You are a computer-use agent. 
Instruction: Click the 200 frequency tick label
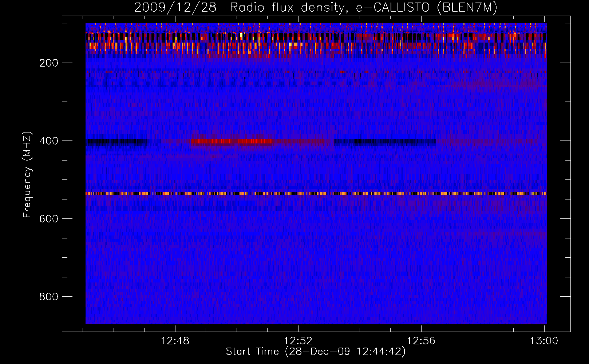49,63
